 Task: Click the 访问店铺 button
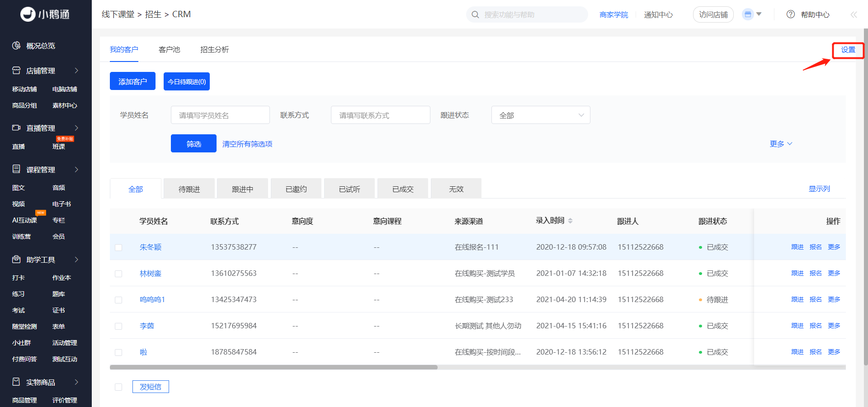713,14
